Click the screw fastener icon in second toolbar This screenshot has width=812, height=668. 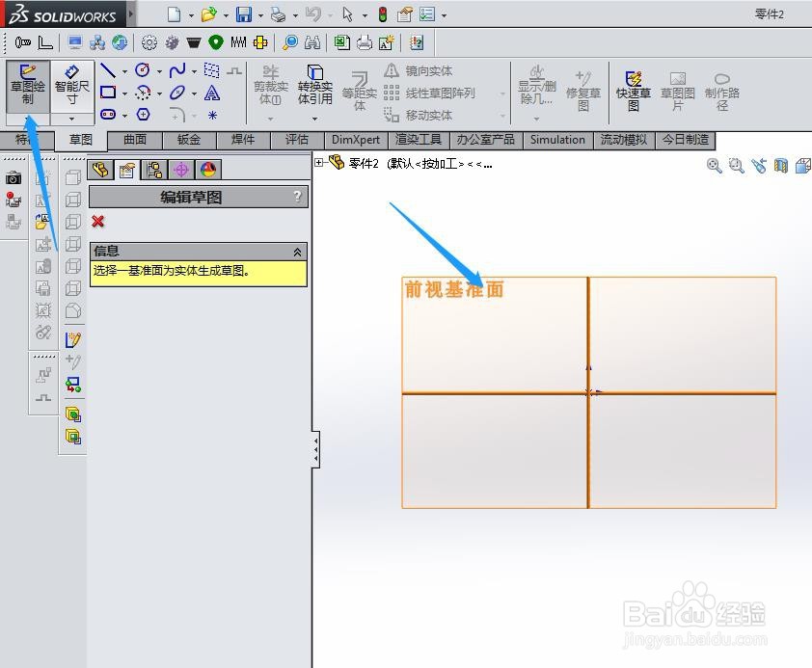(x=23, y=42)
